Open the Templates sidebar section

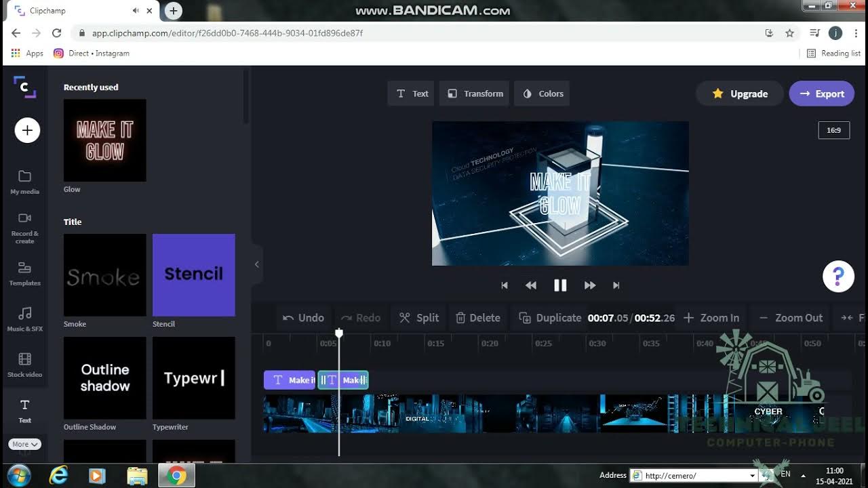(24, 274)
